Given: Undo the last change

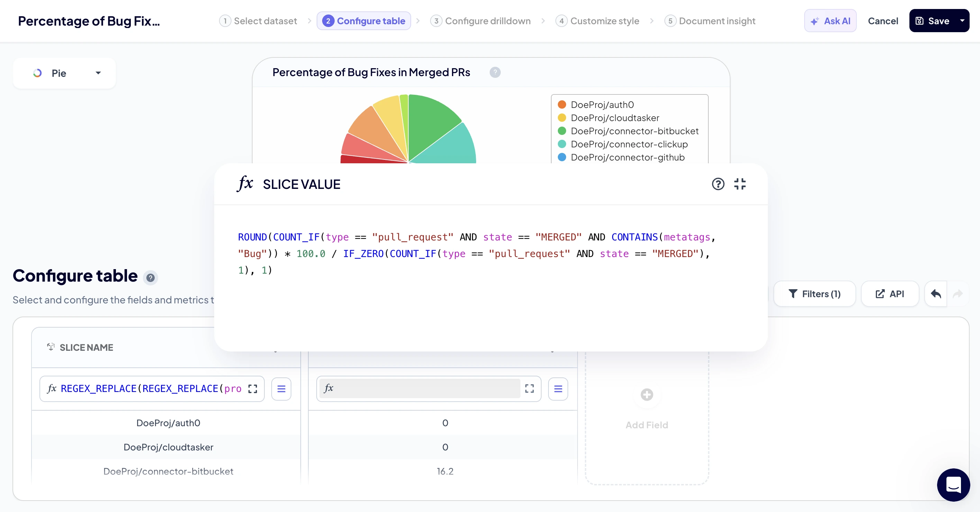Looking at the screenshot, I should click(935, 294).
